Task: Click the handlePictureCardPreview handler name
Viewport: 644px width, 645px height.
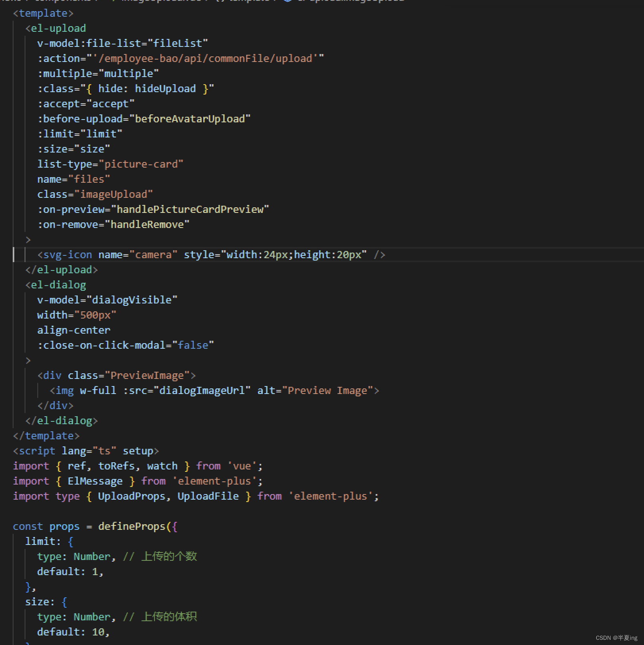Action: [190, 209]
